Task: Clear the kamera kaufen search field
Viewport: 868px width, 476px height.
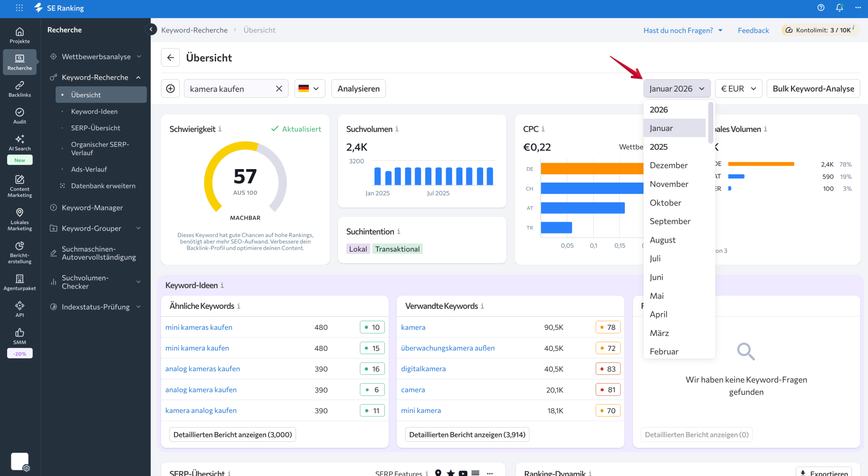Action: click(x=279, y=88)
